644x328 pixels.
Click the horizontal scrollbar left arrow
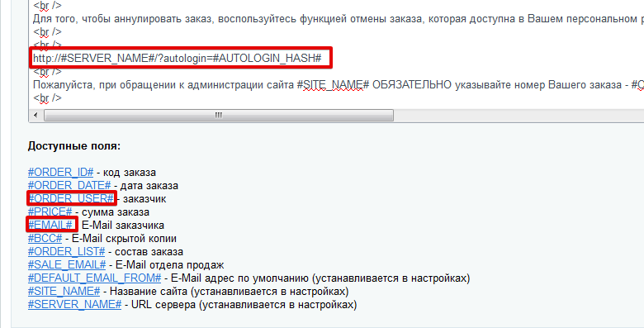pos(36,115)
